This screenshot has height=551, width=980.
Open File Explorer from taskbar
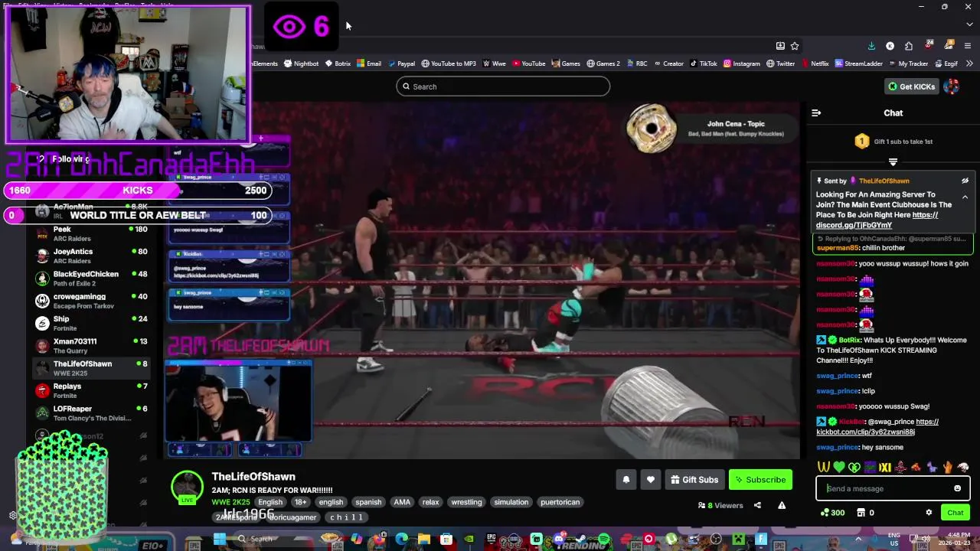pos(423,539)
